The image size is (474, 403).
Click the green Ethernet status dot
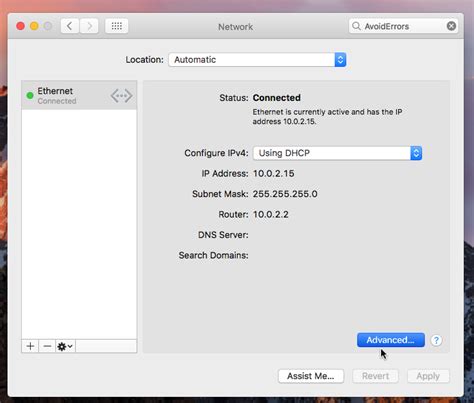click(x=30, y=96)
